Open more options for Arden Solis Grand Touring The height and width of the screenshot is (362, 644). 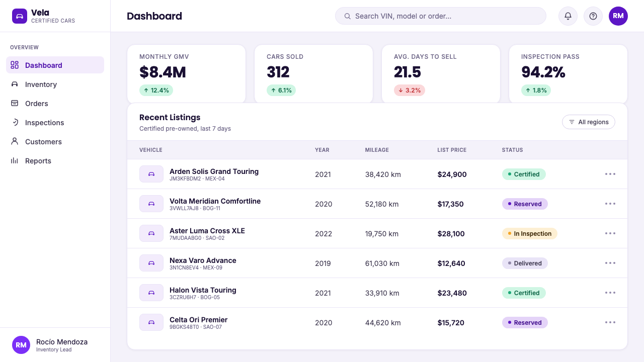pyautogui.click(x=610, y=174)
